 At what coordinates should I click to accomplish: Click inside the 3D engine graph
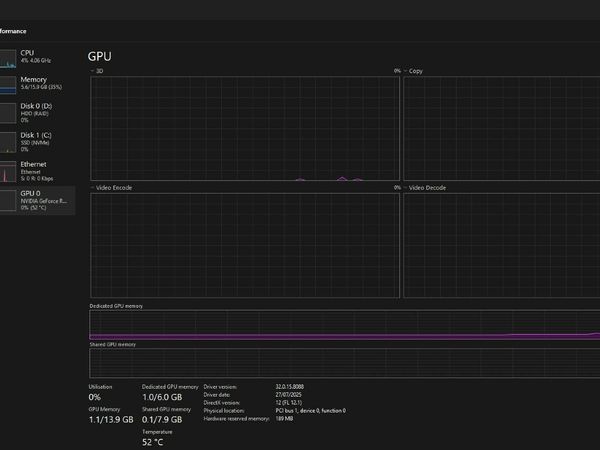(245, 128)
